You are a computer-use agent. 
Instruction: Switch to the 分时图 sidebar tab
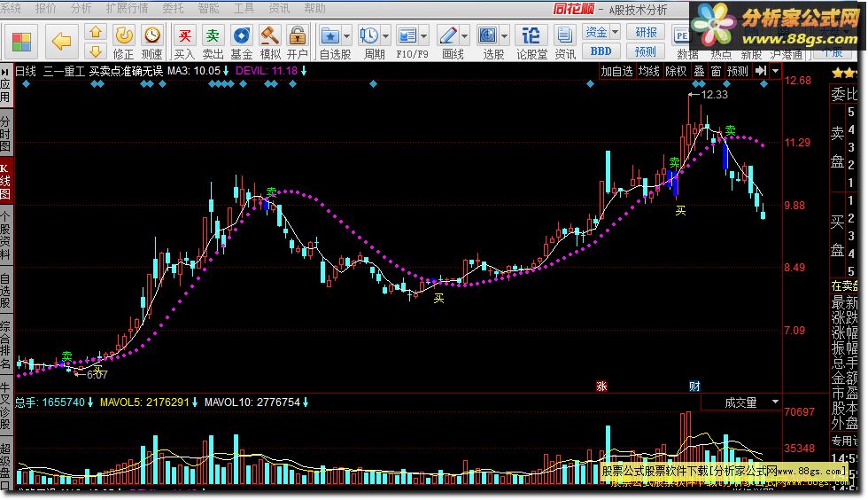point(5,134)
